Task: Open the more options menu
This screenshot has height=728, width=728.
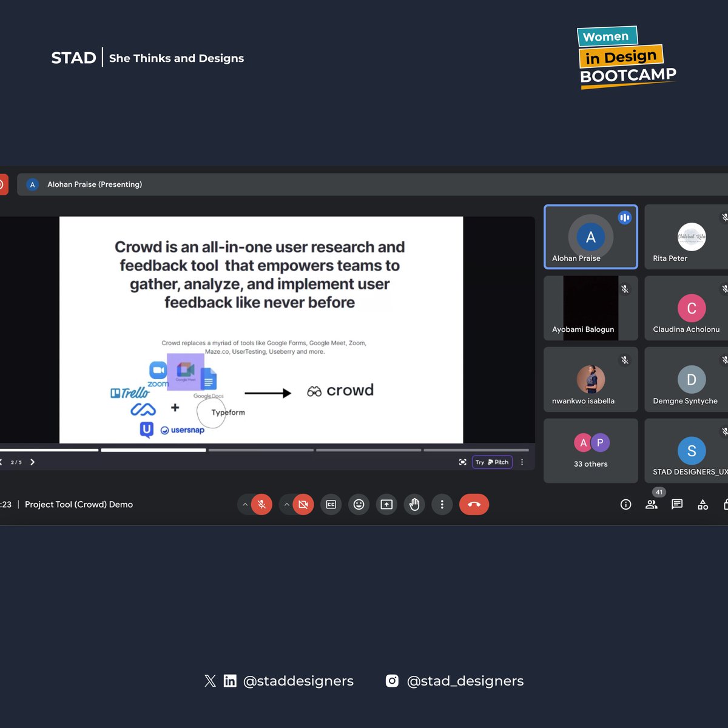Action: (442, 504)
